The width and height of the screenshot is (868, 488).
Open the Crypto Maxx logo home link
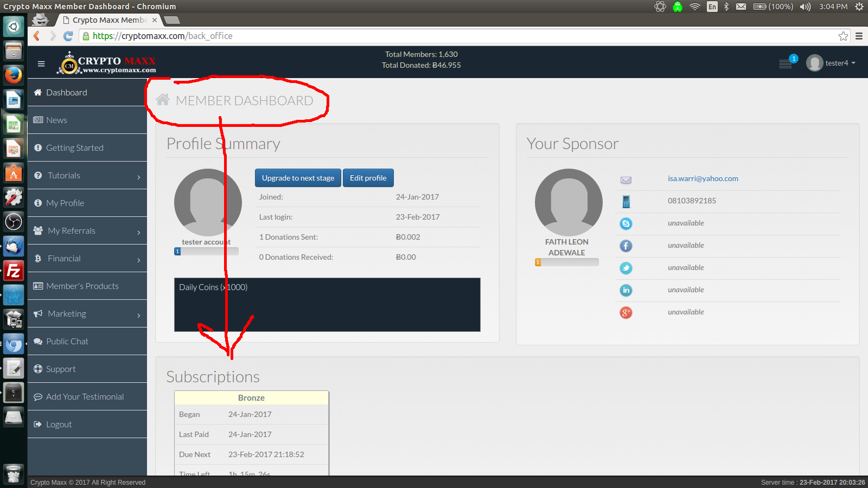point(106,63)
